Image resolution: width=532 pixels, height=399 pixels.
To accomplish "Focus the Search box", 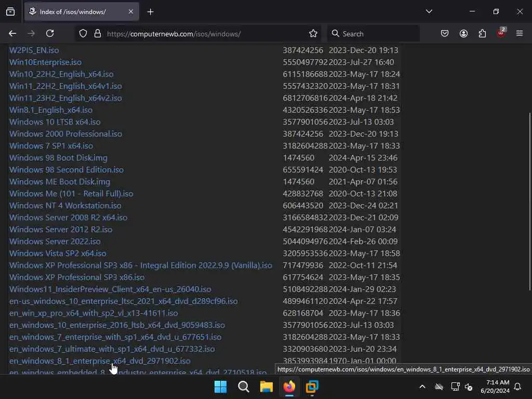I will coord(373,34).
